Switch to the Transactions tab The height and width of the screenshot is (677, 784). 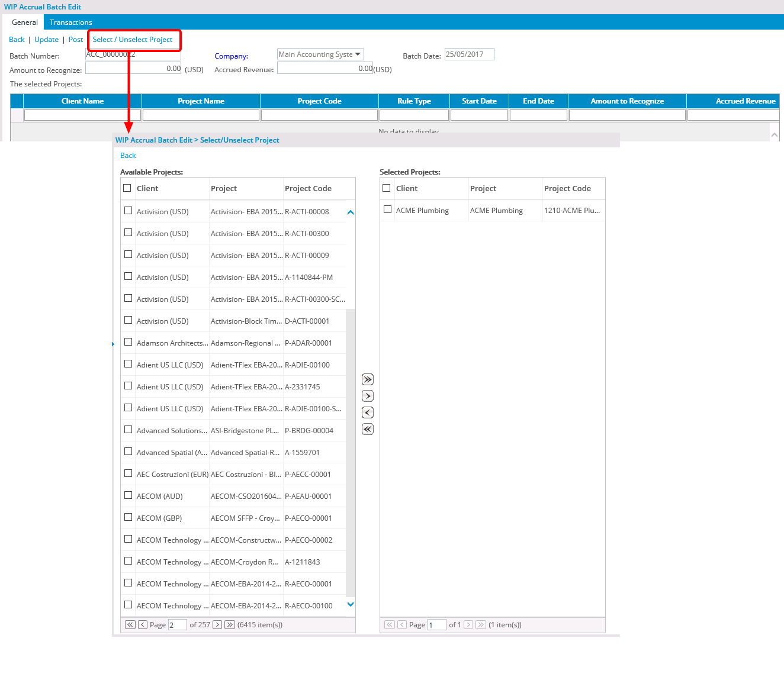point(70,22)
